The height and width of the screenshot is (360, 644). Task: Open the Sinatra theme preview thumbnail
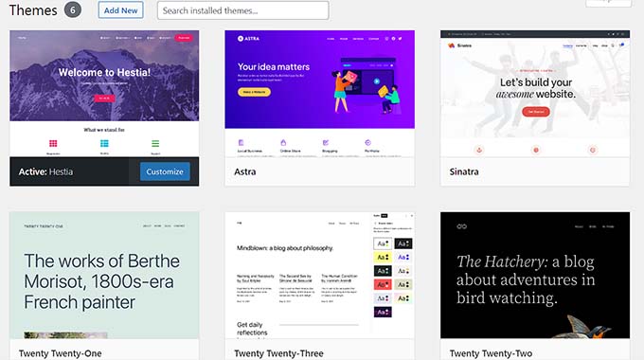point(535,94)
